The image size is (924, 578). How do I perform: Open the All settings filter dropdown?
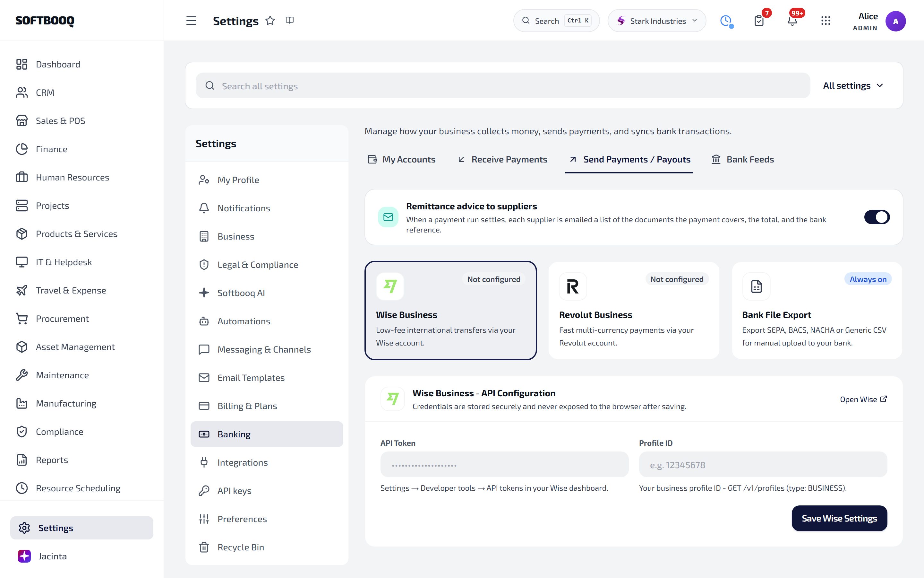pyautogui.click(x=853, y=86)
